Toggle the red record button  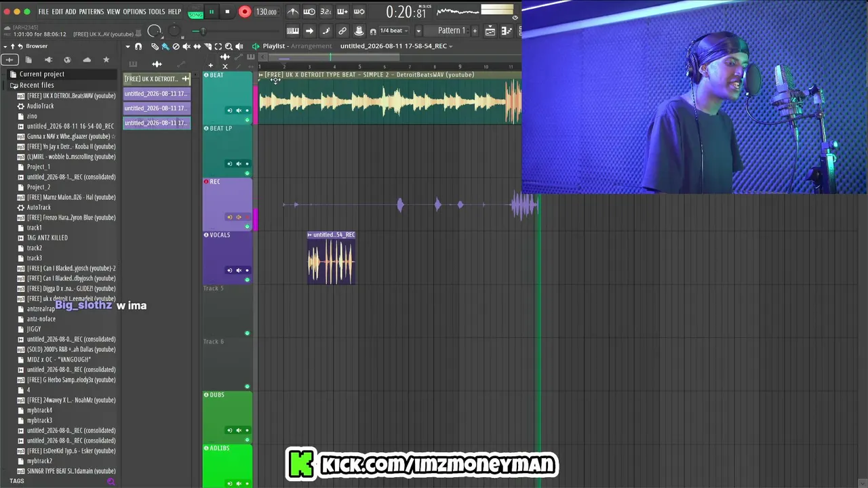[245, 12]
